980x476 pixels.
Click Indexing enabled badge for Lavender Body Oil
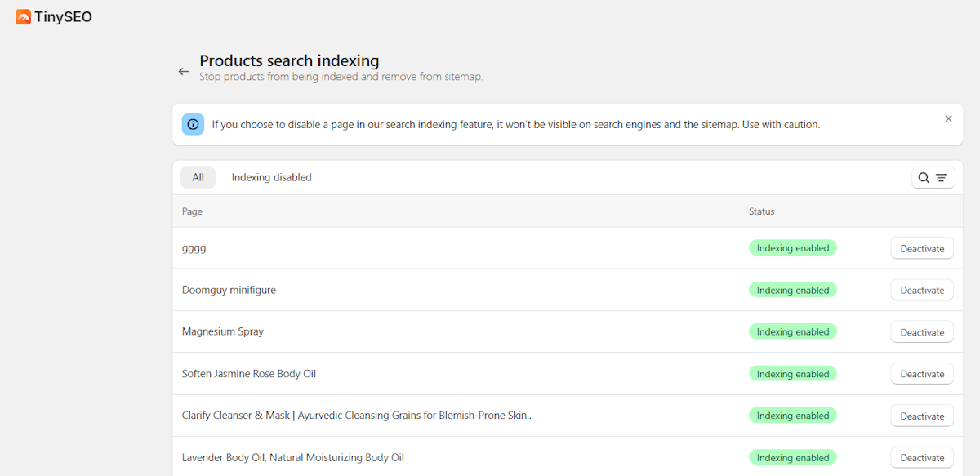click(x=793, y=457)
